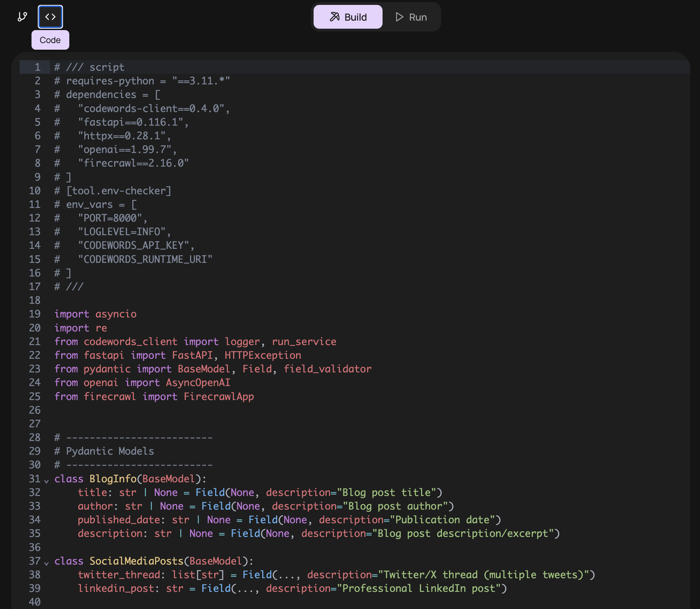This screenshot has height=609, width=700.
Task: Switch to the Build tab
Action: pos(348,17)
